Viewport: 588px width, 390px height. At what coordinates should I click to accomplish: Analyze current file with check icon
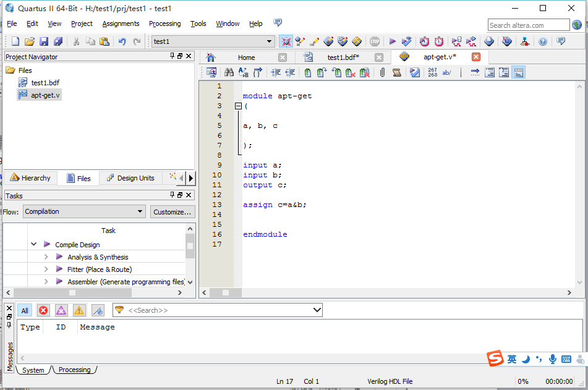coord(415,72)
